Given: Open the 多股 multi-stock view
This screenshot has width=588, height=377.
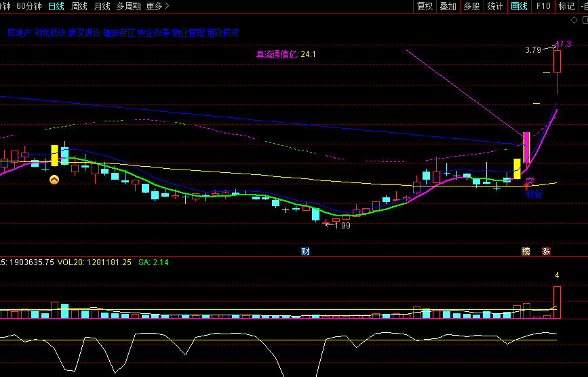Looking at the screenshot, I should coord(471,6).
